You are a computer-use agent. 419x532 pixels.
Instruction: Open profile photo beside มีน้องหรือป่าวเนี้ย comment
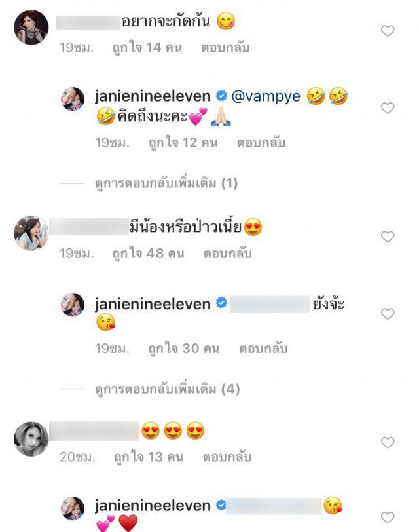point(31,233)
